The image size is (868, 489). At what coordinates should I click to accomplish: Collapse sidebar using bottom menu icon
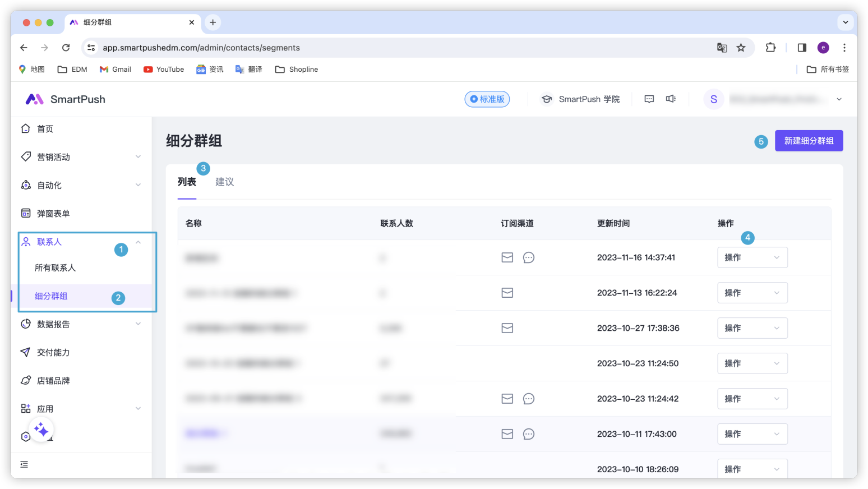(24, 464)
